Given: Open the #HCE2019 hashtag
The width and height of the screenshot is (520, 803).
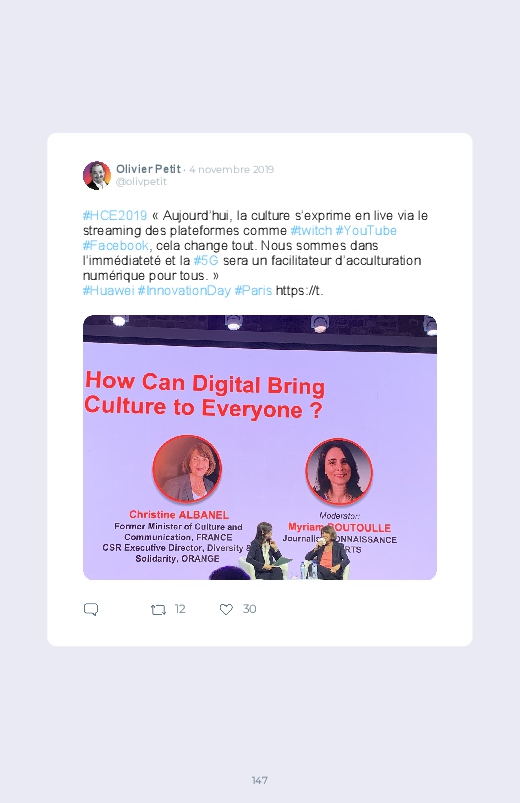Looking at the screenshot, I should (x=115, y=216).
